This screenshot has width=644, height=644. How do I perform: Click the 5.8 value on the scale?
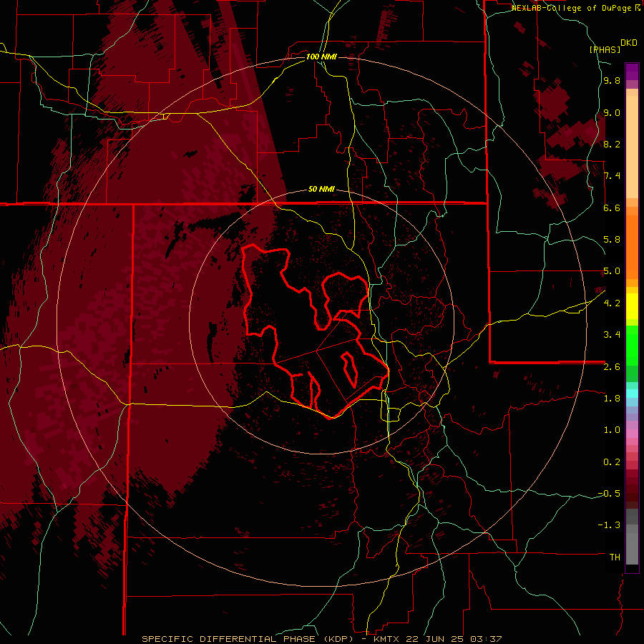tap(612, 240)
